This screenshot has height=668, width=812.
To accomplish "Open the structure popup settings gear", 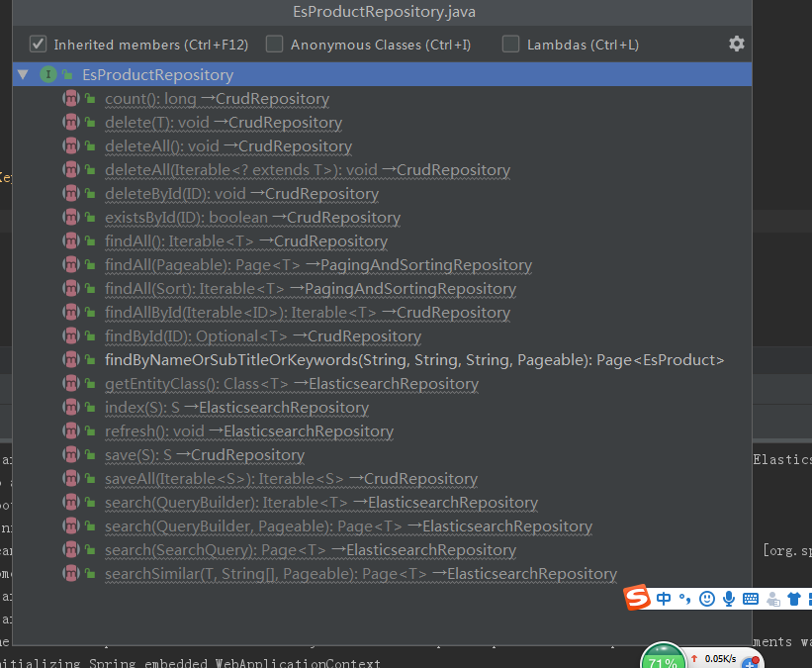I will (x=736, y=44).
